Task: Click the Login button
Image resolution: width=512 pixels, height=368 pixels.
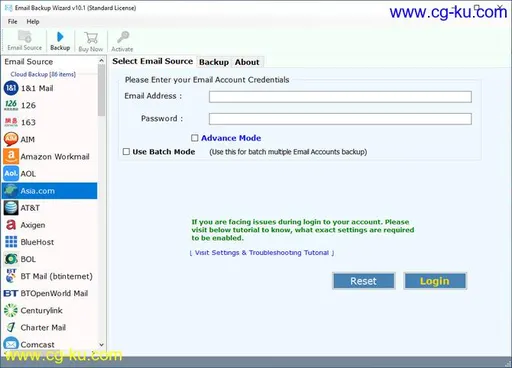Action: click(x=435, y=281)
